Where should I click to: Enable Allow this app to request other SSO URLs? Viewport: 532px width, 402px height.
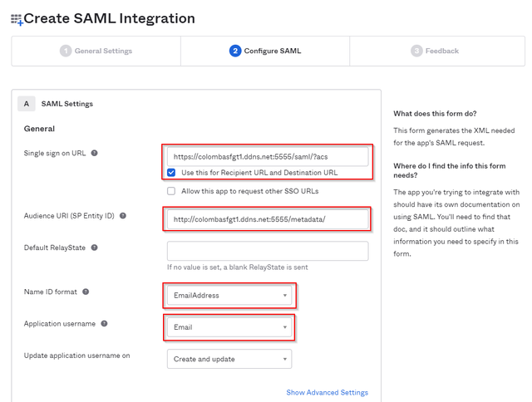click(171, 191)
